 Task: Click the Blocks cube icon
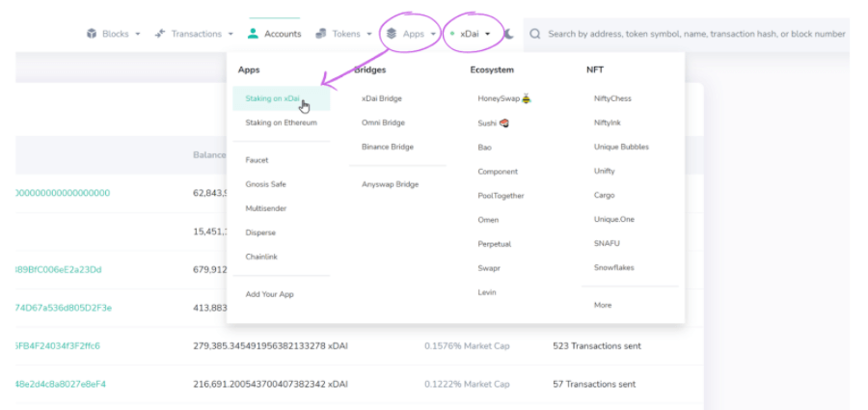point(93,34)
